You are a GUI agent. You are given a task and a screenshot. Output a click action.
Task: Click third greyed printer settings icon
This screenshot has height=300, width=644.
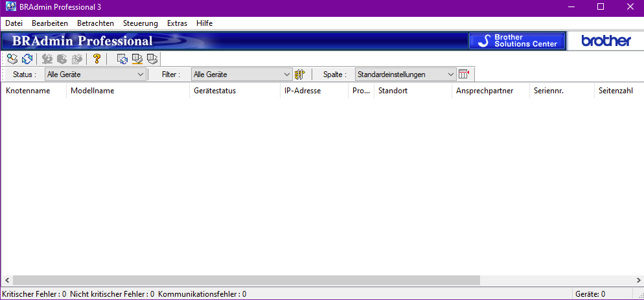point(77,59)
